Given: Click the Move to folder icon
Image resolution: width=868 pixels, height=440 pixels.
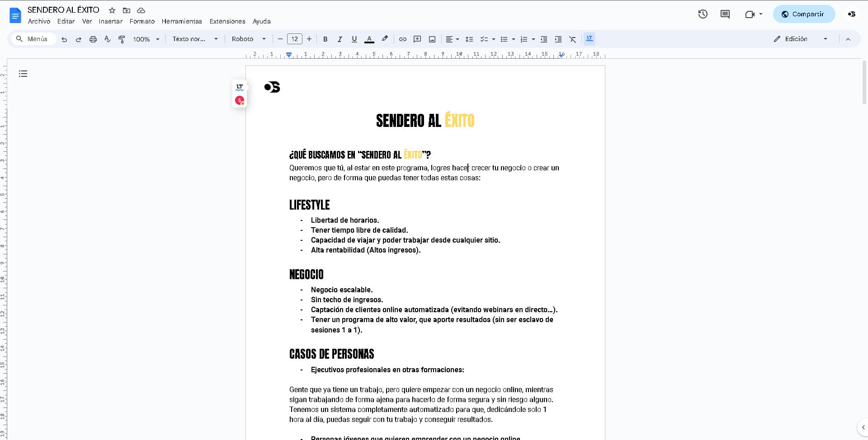Looking at the screenshot, I should point(127,10).
